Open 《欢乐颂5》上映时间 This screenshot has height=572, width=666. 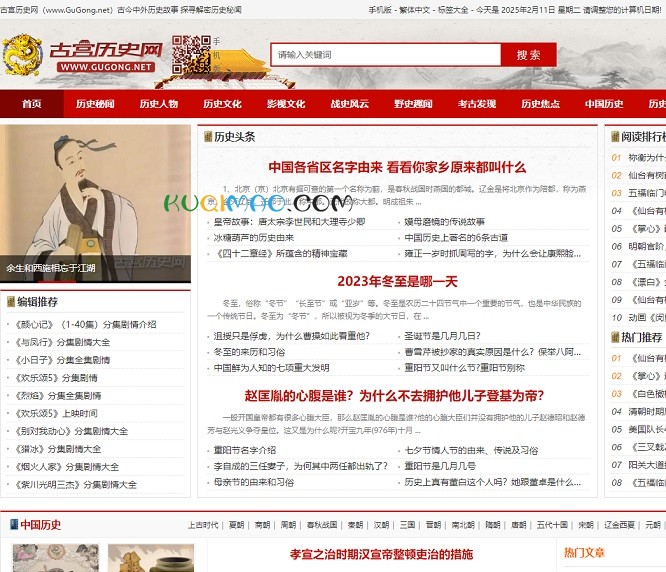(56, 413)
